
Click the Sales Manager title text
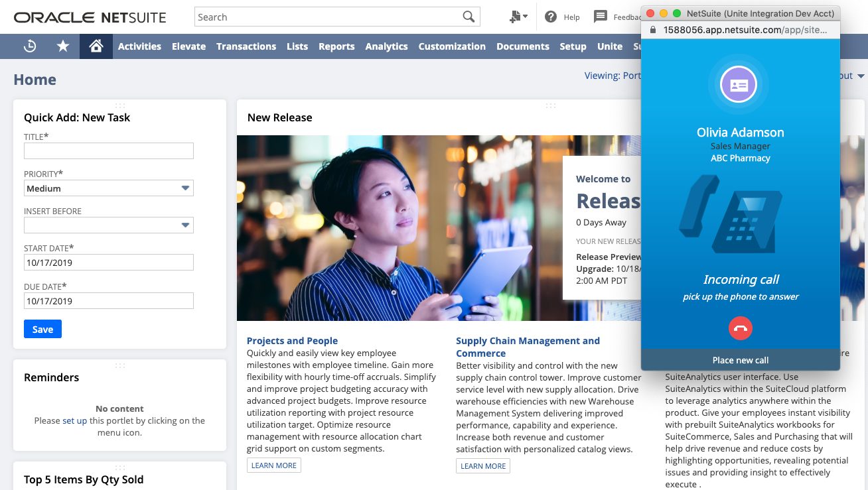click(x=741, y=146)
